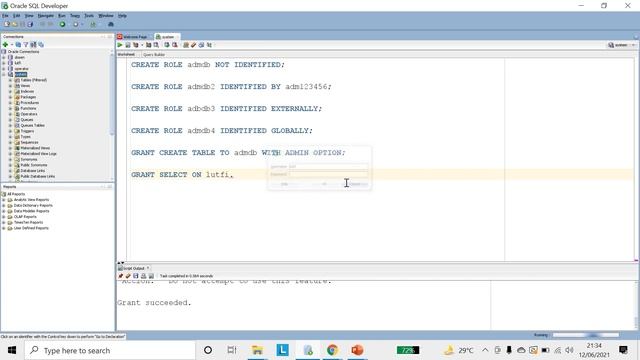Open the Help menu
The image size is (640, 360).
point(122,16)
